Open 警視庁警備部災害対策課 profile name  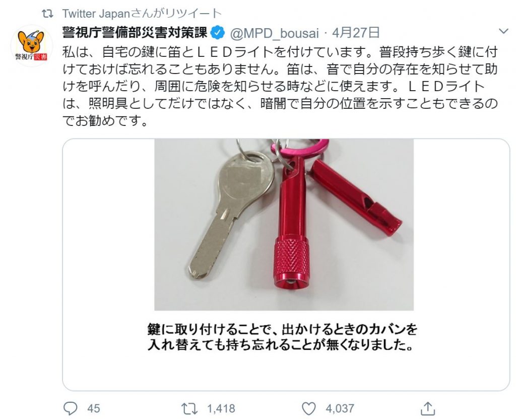(x=135, y=33)
